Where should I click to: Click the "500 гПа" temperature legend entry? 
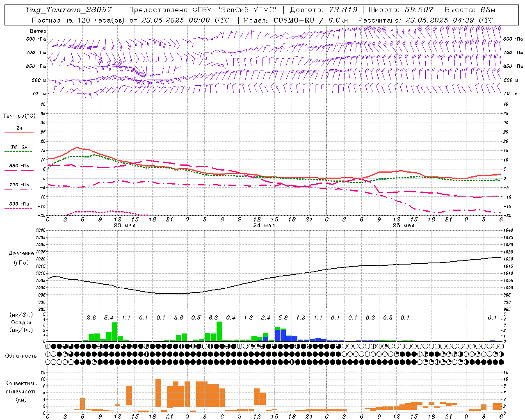click(x=19, y=204)
